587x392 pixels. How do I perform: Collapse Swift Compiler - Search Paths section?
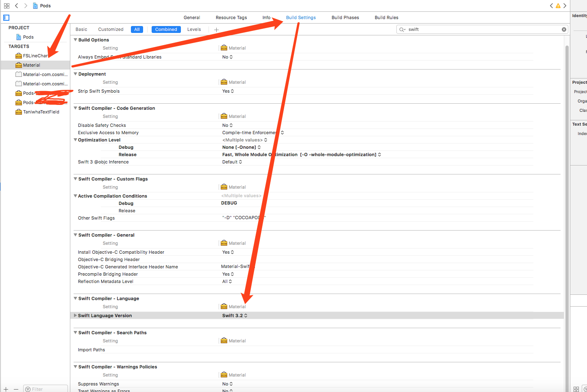pyautogui.click(x=75, y=333)
